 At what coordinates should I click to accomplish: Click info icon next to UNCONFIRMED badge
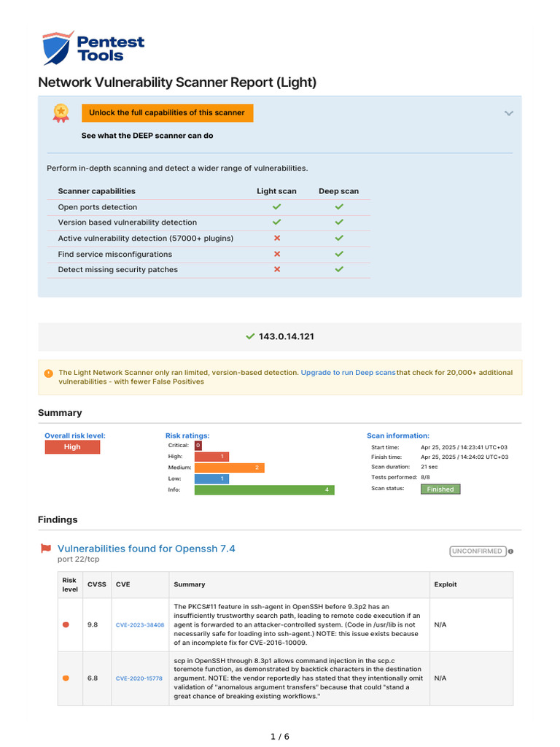[510, 551]
